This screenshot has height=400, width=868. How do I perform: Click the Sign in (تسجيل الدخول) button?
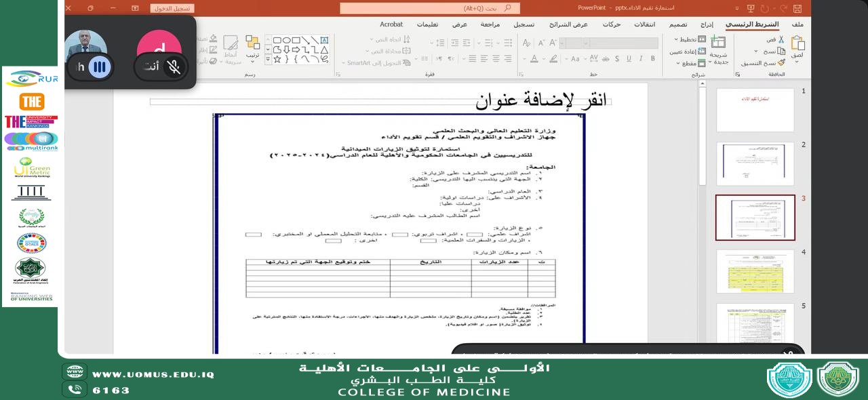[x=172, y=8]
